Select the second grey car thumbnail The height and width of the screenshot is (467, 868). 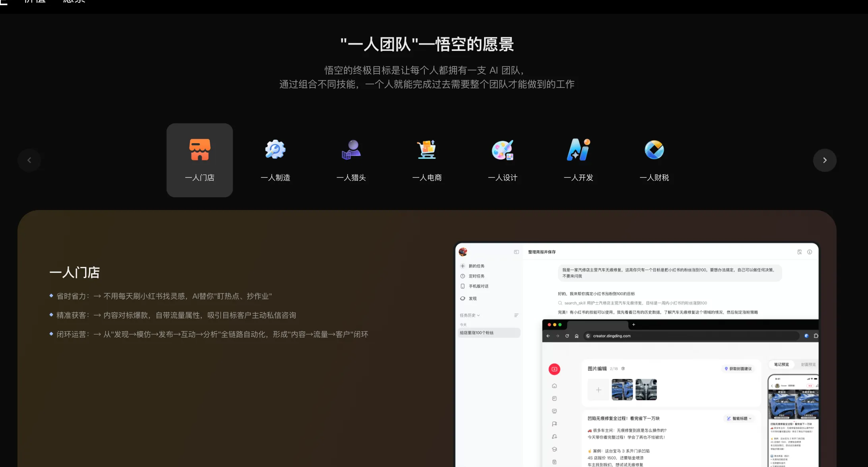click(x=646, y=390)
